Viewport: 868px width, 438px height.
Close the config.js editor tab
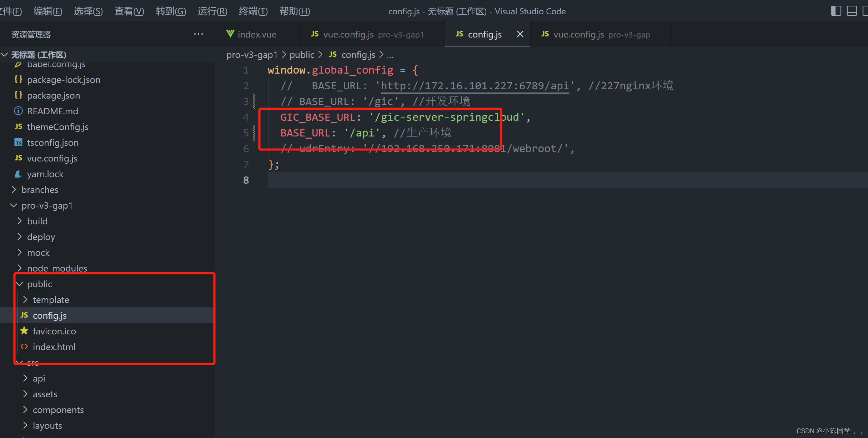(x=520, y=34)
